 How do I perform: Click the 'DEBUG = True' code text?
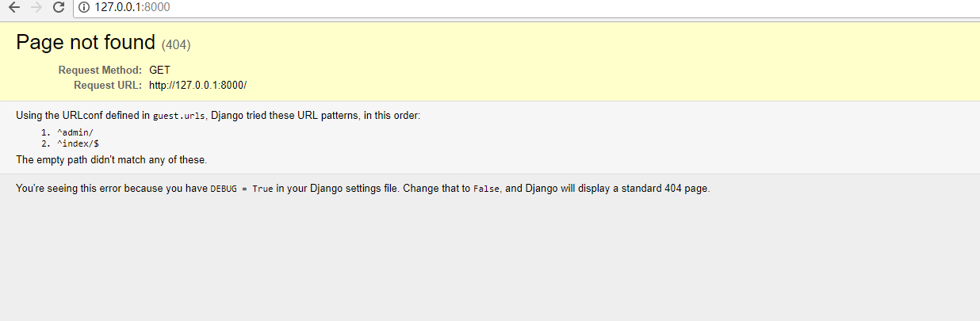(x=242, y=189)
